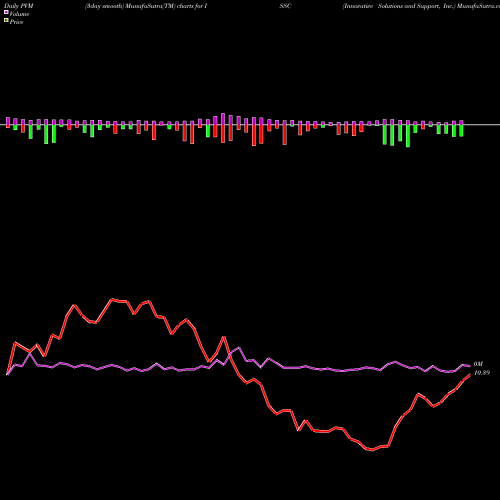
Task: Click the '10.89' price end label
Action: (x=482, y=373)
